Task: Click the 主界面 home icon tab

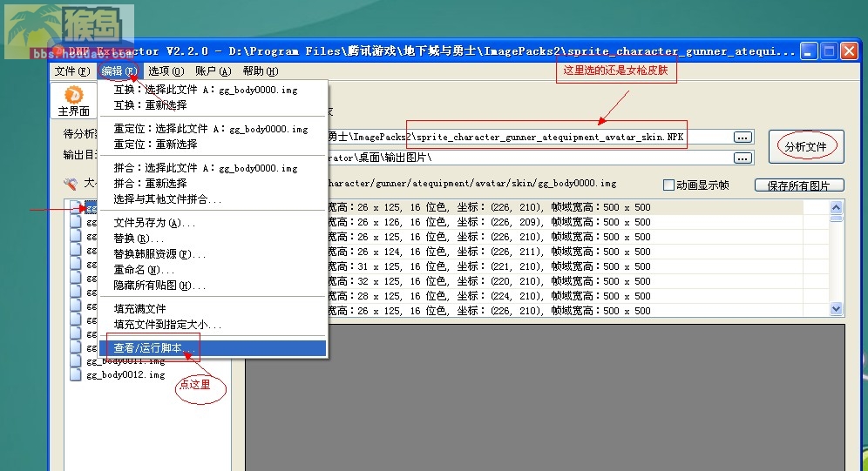Action: point(73,101)
